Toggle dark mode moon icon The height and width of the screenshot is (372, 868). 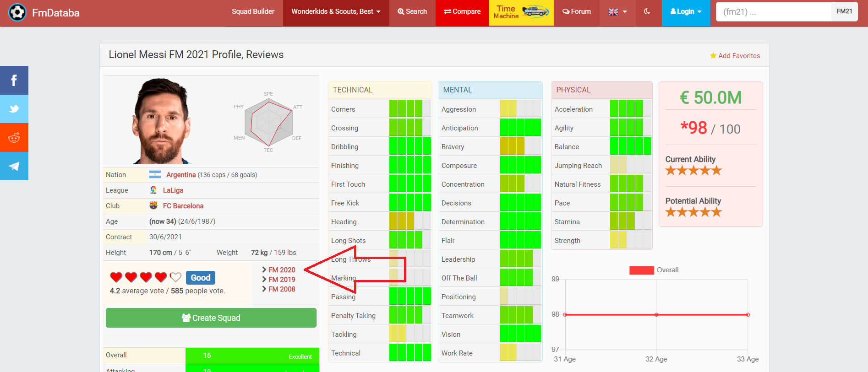tap(647, 12)
